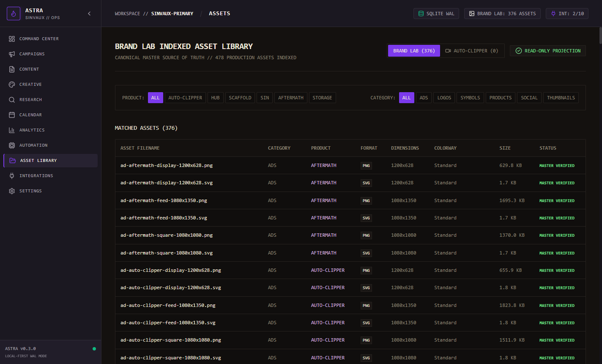Image resolution: width=602 pixels, height=364 pixels.
Task: Click the Asset Library folder icon
Action: pyautogui.click(x=13, y=161)
